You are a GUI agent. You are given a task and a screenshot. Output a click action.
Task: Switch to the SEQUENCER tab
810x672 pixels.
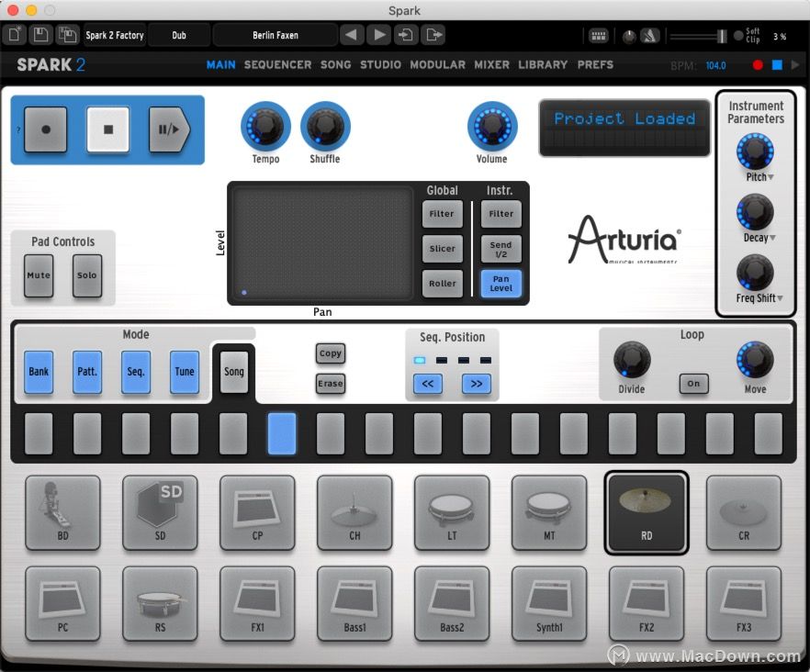coord(278,64)
